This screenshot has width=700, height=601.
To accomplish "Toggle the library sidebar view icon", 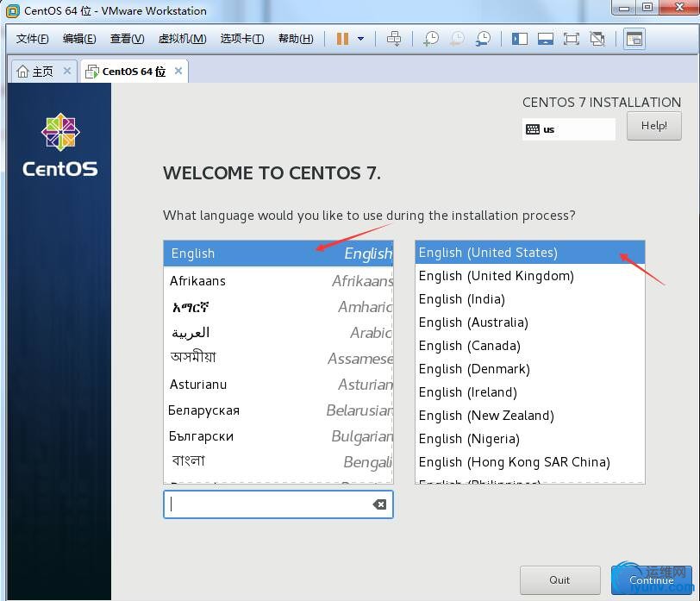I will 520,39.
